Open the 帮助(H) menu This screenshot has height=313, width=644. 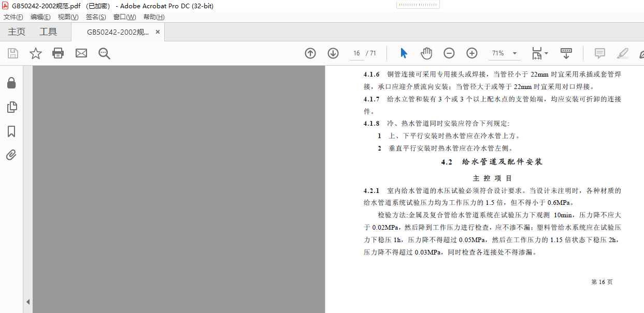(x=154, y=17)
